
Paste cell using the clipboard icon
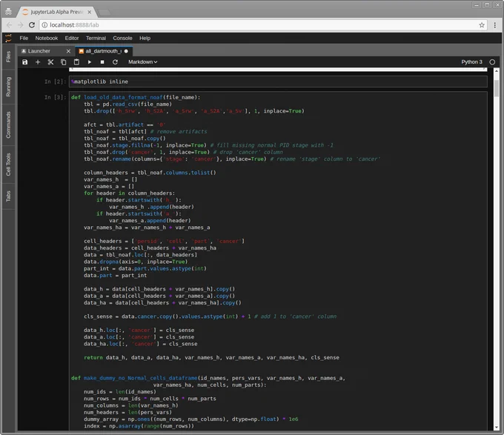(x=76, y=62)
